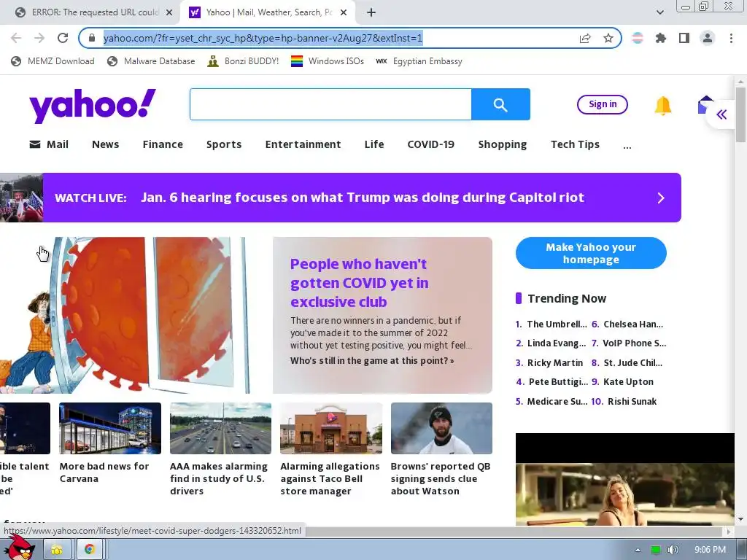The height and width of the screenshot is (560, 747).
Task: Open Mail in the navigation bar
Action: coord(49,144)
